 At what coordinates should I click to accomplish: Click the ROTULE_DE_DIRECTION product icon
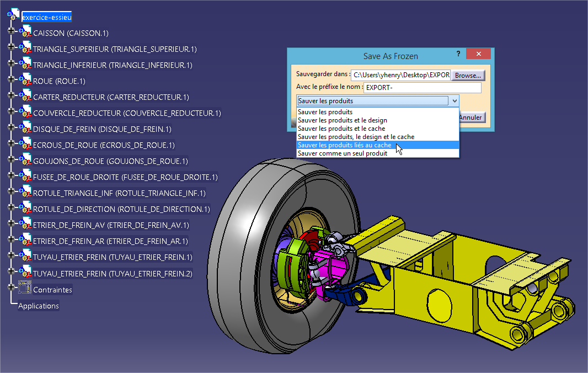[25, 208]
